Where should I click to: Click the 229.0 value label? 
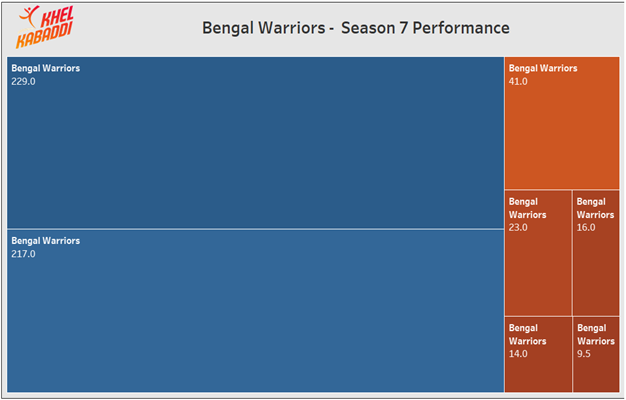(x=23, y=81)
